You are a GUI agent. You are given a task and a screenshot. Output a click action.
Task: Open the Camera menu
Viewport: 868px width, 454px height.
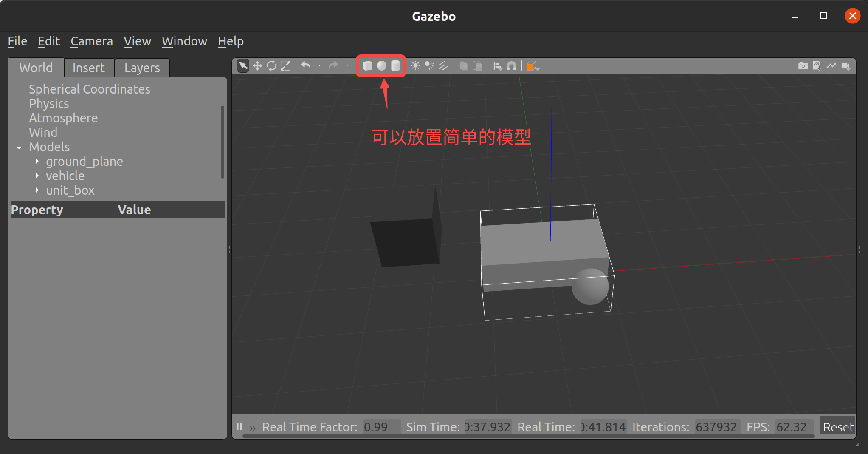tap(91, 41)
